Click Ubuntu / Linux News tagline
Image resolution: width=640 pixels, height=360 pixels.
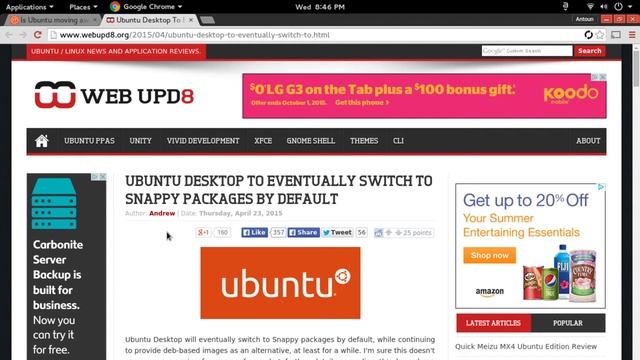[116, 51]
